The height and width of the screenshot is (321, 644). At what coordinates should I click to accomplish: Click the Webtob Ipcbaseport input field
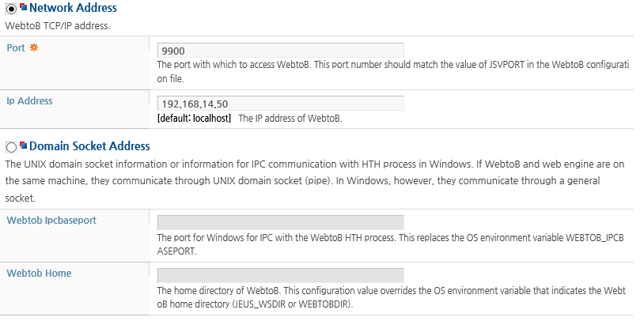(281, 222)
